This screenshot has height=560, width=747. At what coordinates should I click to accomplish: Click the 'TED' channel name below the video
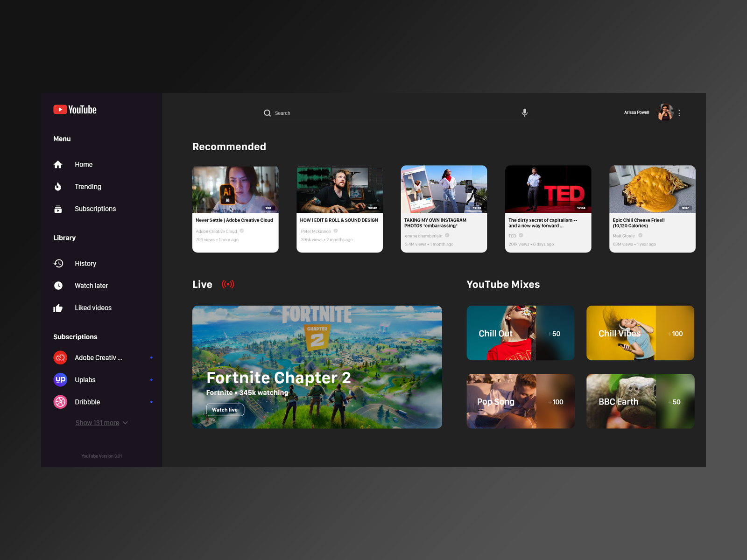(513, 236)
